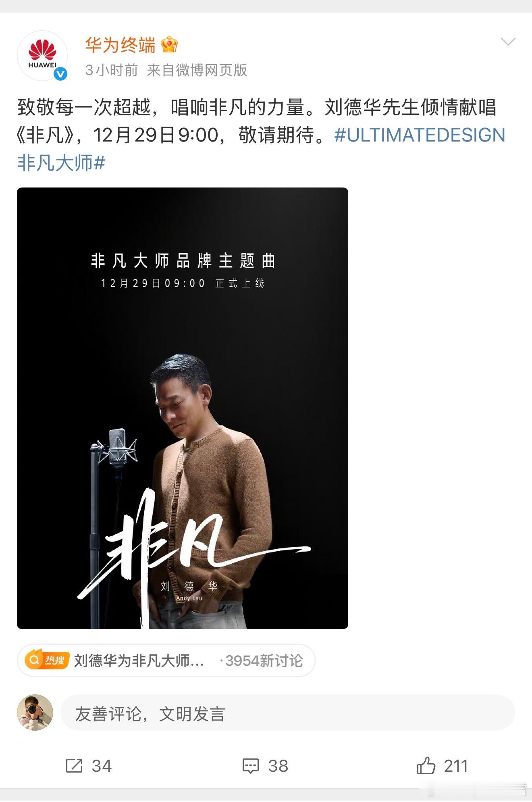
Task: Like the post with thumbs-up icon
Action: click(x=426, y=765)
